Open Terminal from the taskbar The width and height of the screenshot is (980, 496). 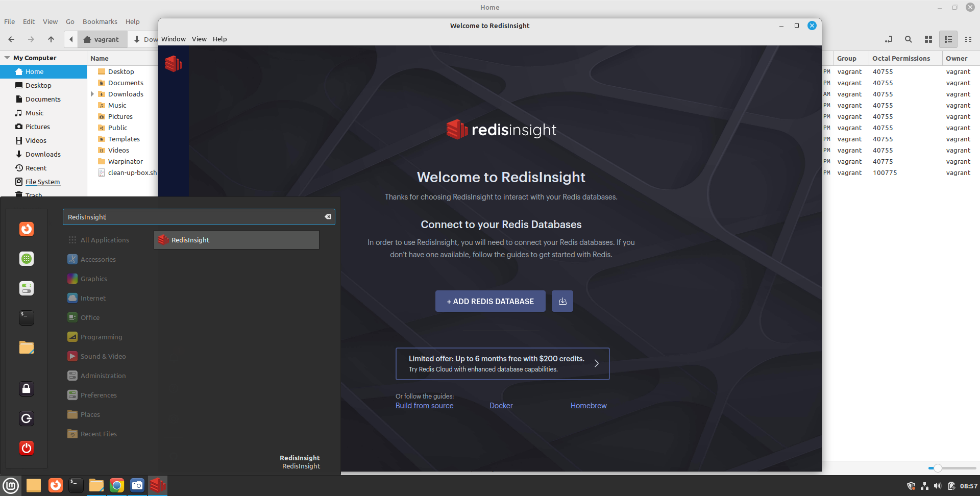[76, 485]
